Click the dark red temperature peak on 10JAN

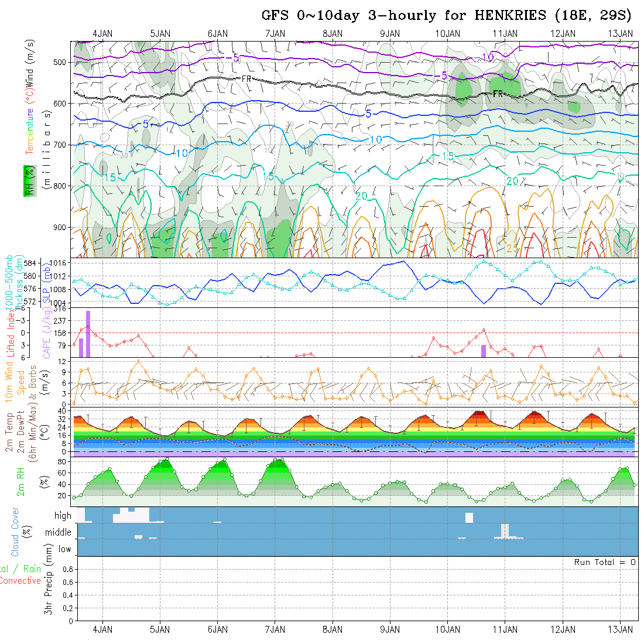(x=479, y=413)
